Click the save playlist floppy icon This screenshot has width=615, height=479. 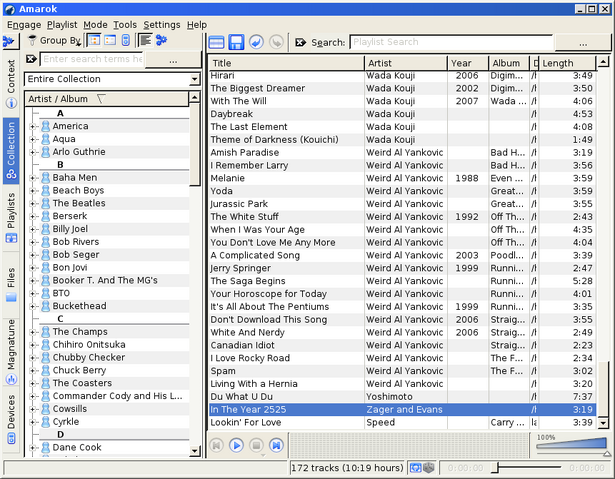click(236, 42)
